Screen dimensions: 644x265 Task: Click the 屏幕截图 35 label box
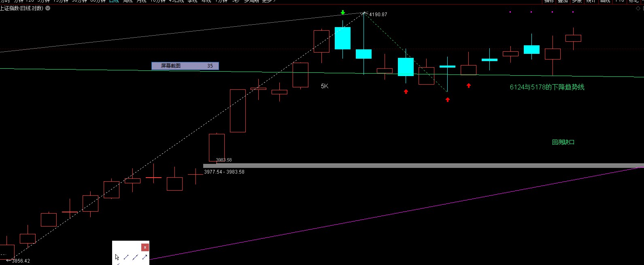(x=185, y=66)
